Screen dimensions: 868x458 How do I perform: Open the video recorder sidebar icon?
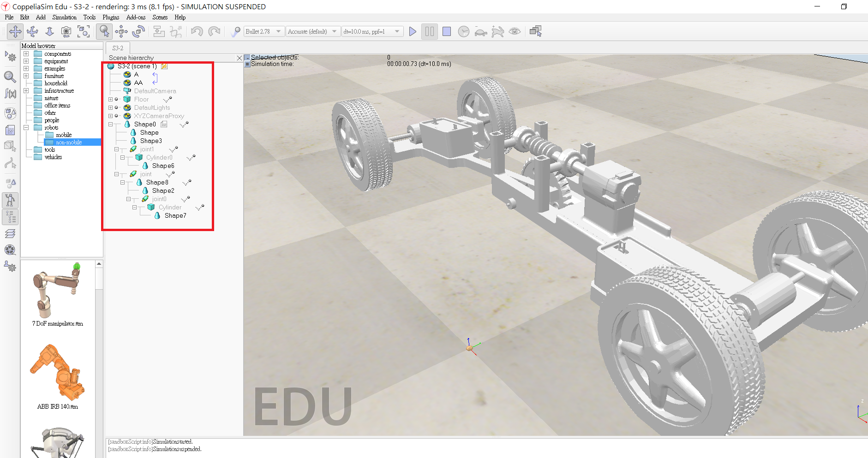coord(10,250)
